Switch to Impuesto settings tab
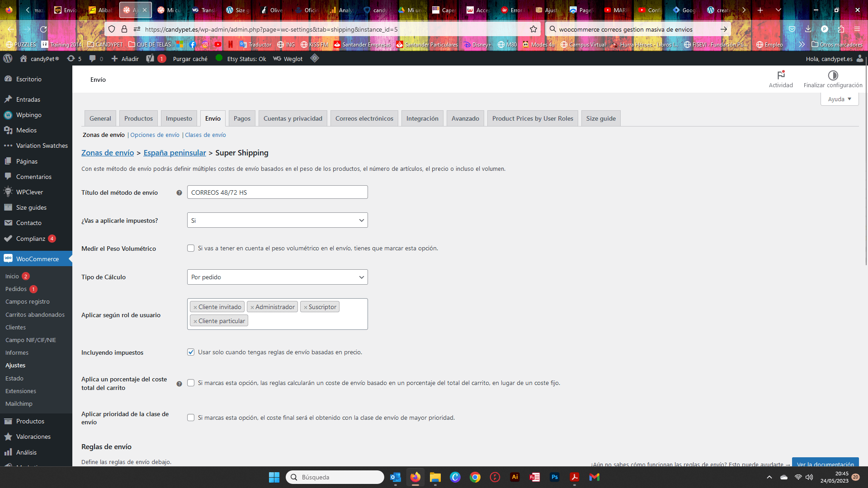Image resolution: width=868 pixels, height=488 pixels. 179,118
